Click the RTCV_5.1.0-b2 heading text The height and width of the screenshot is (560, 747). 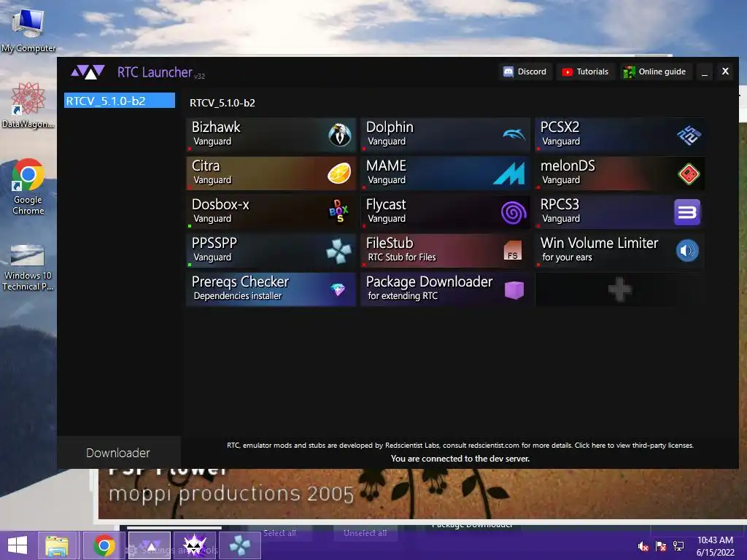(x=222, y=103)
